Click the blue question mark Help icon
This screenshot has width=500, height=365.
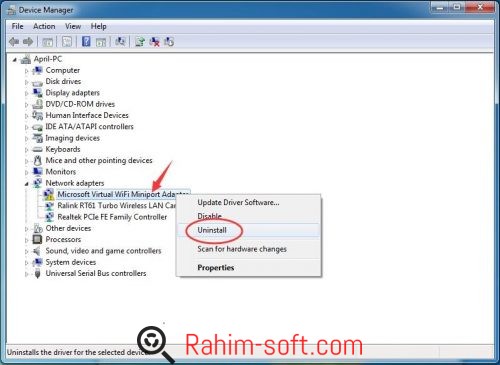click(86, 42)
